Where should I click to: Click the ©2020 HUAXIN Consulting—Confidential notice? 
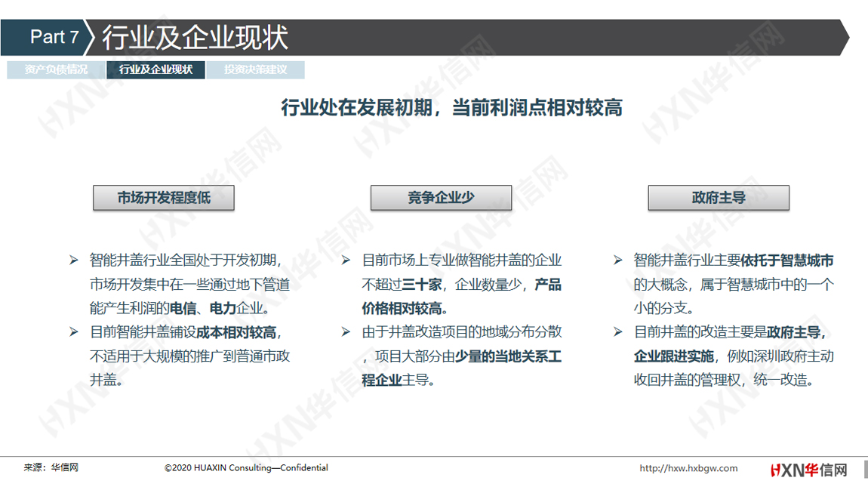pyautogui.click(x=246, y=467)
